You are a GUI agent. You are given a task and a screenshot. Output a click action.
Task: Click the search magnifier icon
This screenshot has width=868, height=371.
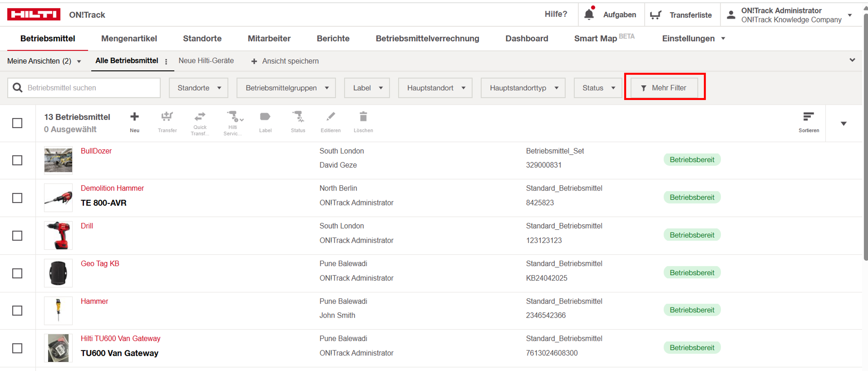(18, 88)
